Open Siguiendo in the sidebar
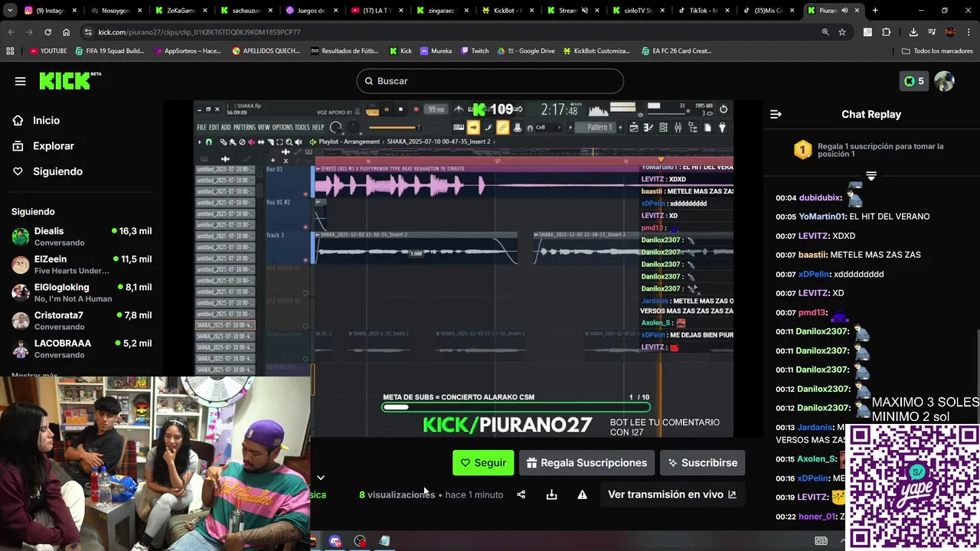The image size is (980, 551). tap(57, 171)
